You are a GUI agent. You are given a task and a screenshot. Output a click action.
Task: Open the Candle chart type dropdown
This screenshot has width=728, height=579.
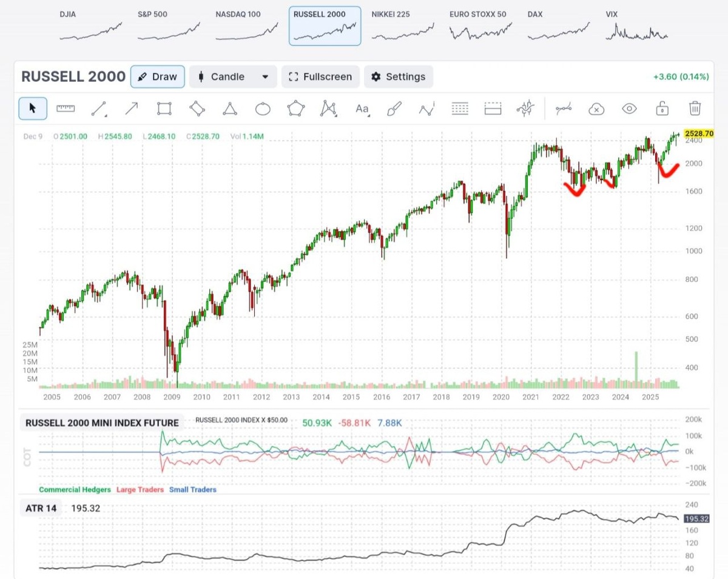[233, 77]
